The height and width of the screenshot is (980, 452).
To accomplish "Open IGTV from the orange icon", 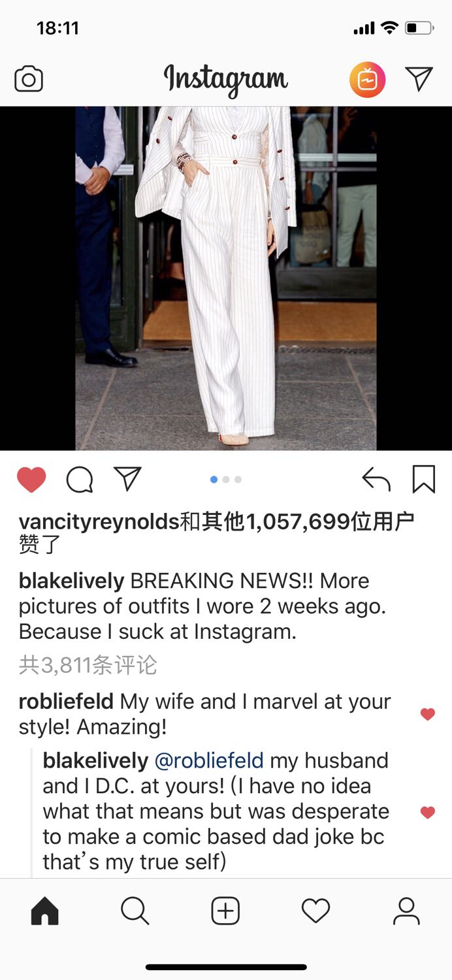I will (367, 80).
